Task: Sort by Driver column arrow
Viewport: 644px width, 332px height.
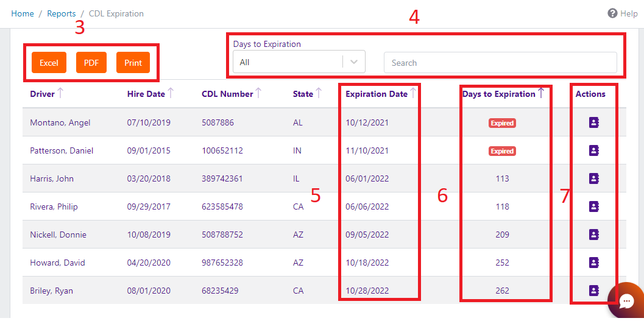Action: [x=60, y=93]
